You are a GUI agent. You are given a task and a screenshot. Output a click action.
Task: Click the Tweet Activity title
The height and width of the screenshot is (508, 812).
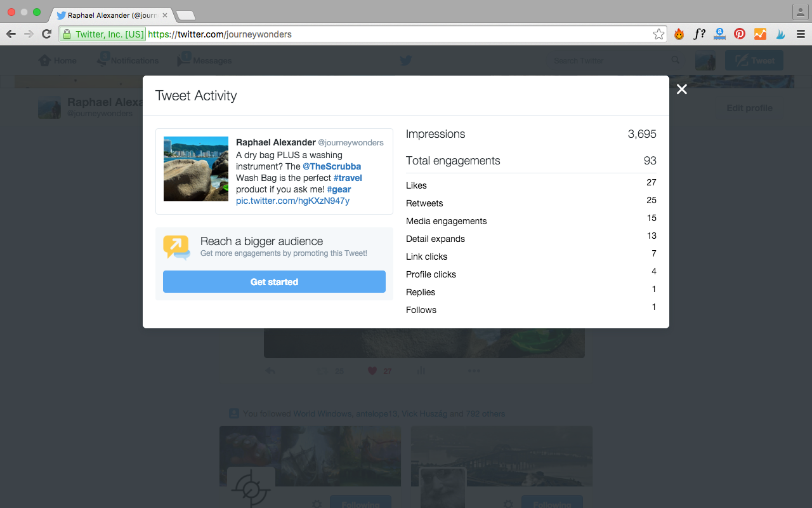tap(196, 95)
